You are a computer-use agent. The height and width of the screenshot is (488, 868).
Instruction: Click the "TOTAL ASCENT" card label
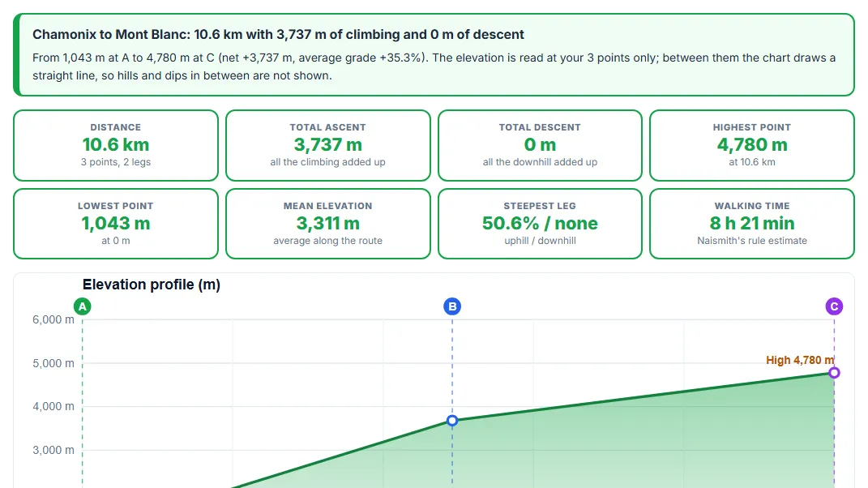[x=327, y=127]
